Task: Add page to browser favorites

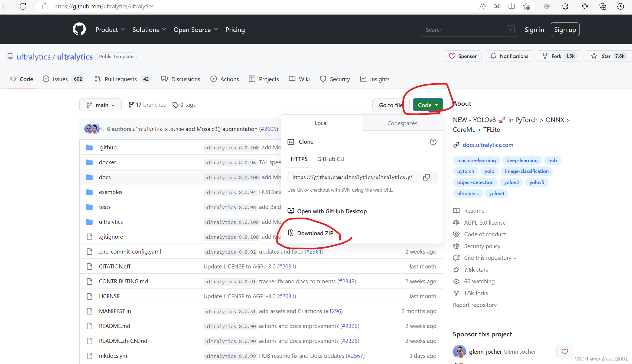Action: tap(526, 6)
